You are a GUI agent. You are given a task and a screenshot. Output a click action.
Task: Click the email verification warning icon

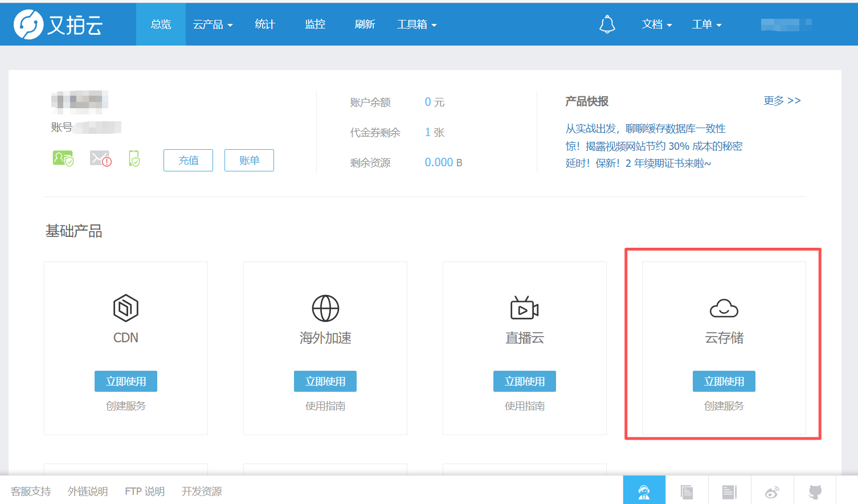click(x=100, y=158)
